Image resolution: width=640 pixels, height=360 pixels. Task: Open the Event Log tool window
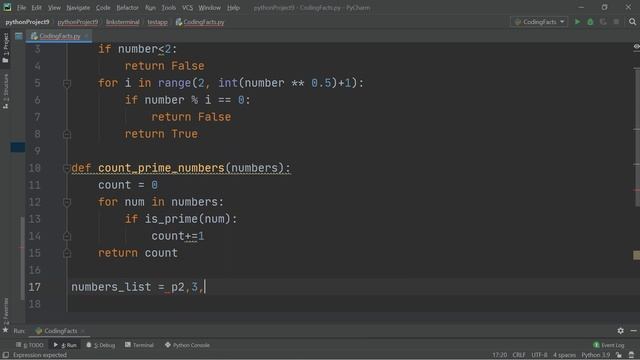pos(609,345)
